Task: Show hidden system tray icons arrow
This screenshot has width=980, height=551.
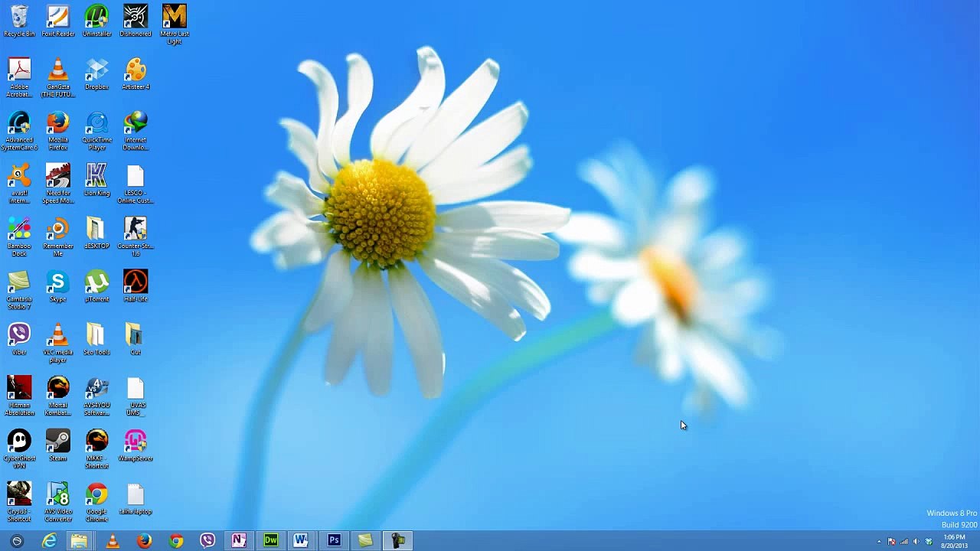Action: [x=879, y=542]
